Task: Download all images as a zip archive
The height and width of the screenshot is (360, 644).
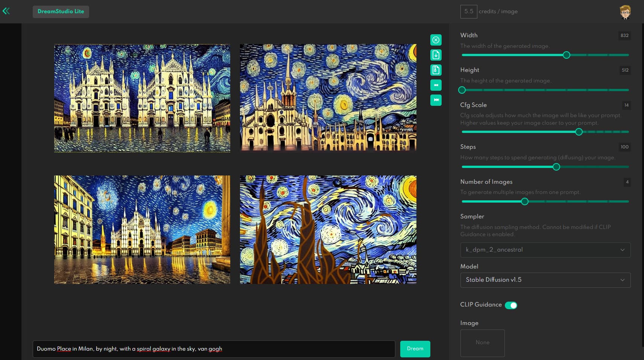Action: tap(436, 70)
